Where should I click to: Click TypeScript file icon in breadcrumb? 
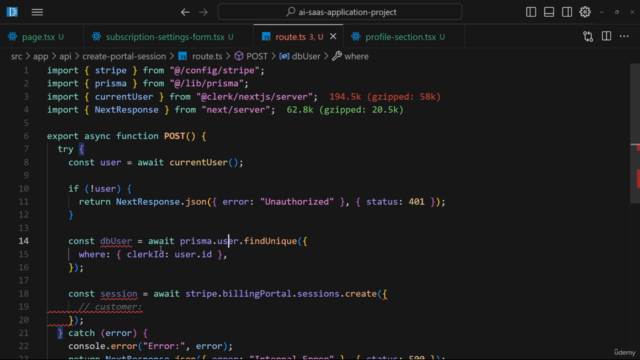[x=182, y=56]
